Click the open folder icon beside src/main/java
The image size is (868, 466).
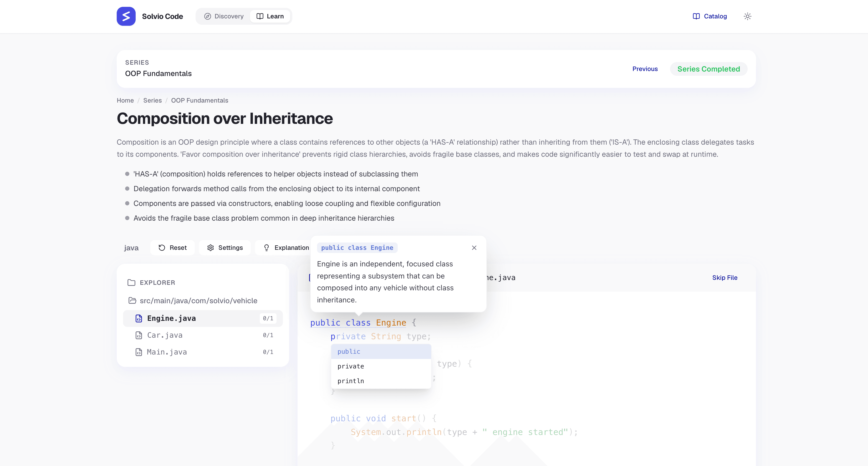pyautogui.click(x=132, y=300)
